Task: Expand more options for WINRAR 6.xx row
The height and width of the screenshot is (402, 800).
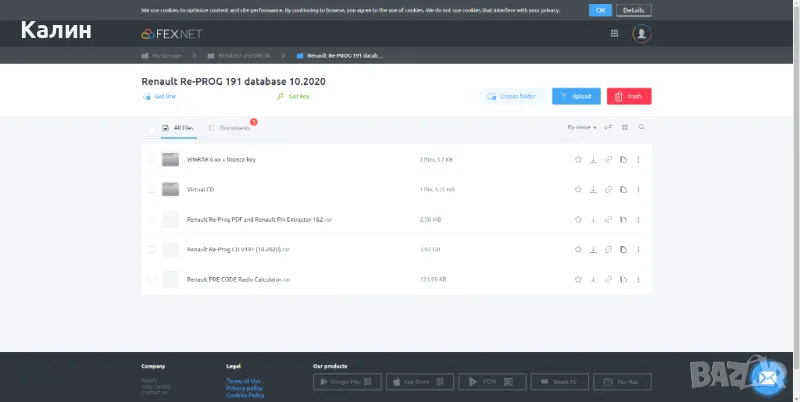Action: click(638, 159)
